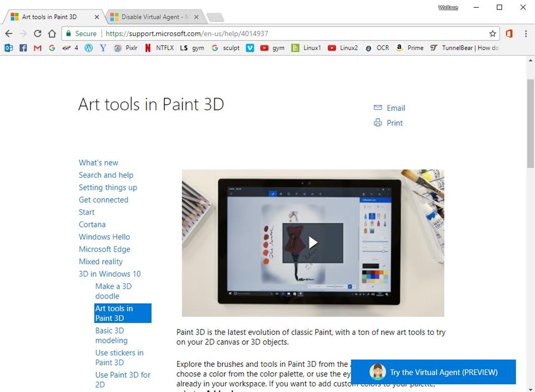
Task: Close the Art tools in Paint 3D tab
Action: coord(97,17)
